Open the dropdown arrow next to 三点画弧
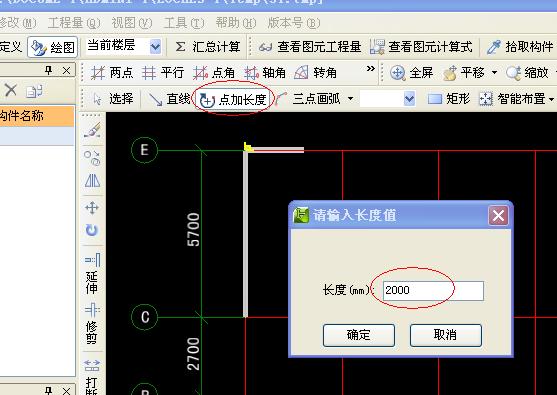Viewport: 557px width, 395px height. [351, 99]
